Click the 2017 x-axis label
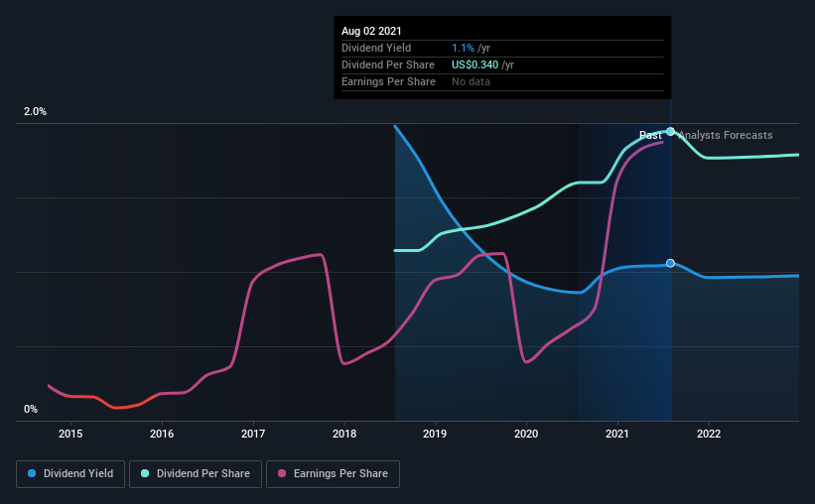The height and width of the screenshot is (504, 815). pyautogui.click(x=253, y=434)
